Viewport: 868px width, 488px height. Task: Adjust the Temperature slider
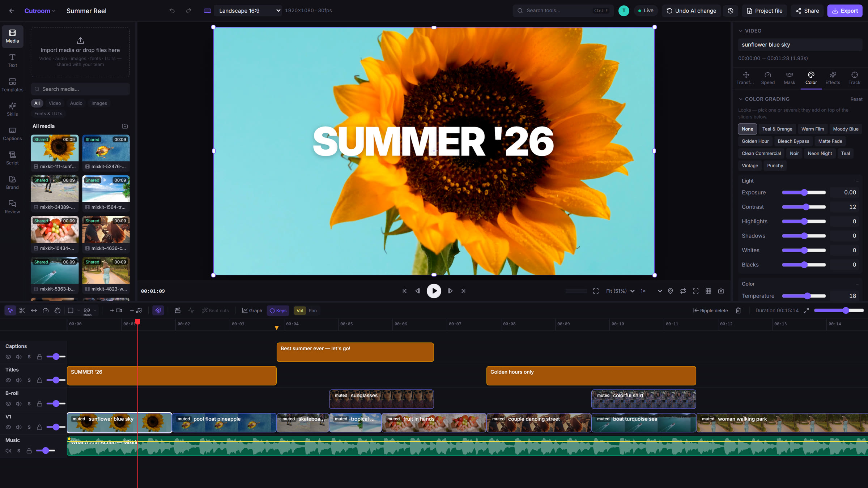click(x=804, y=296)
